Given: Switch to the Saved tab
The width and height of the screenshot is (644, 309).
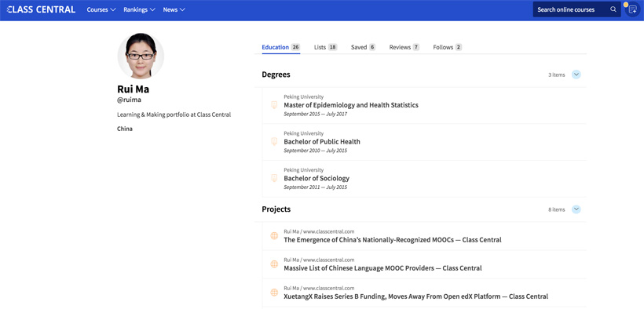Looking at the screenshot, I should click(x=363, y=47).
